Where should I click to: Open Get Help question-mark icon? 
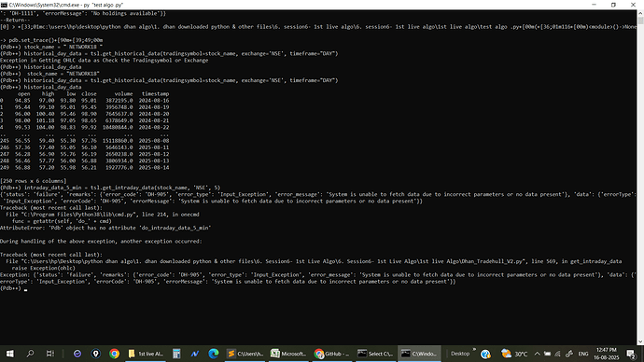(485, 354)
